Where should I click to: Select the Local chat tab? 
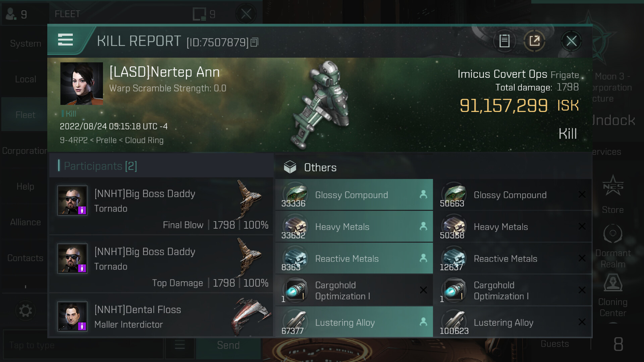pos(25,79)
